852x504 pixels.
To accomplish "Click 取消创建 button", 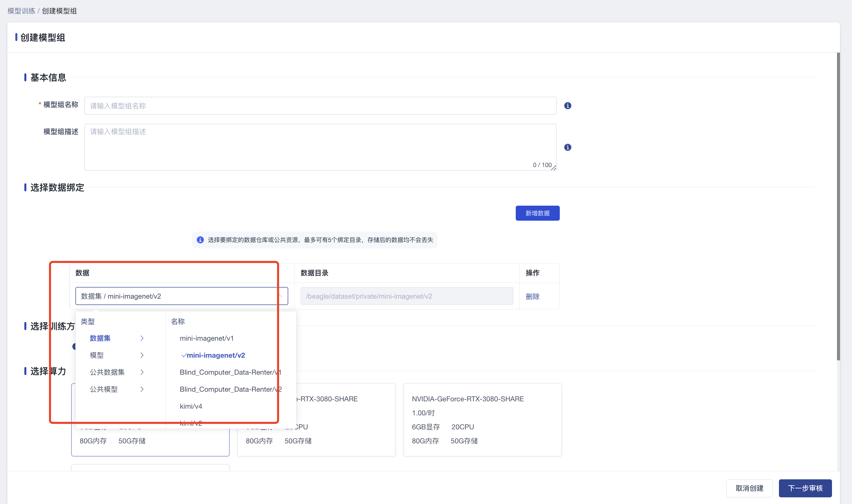I will point(749,488).
